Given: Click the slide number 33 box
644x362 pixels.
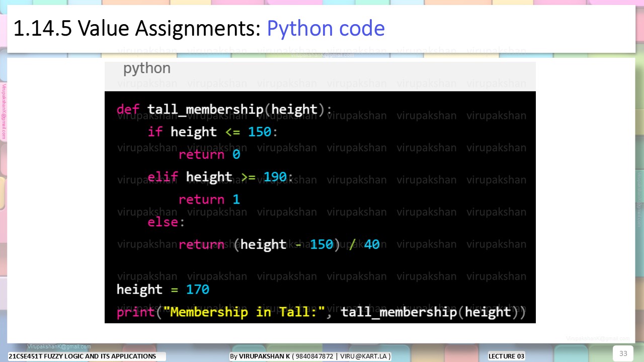Looking at the screenshot, I should (x=623, y=353).
